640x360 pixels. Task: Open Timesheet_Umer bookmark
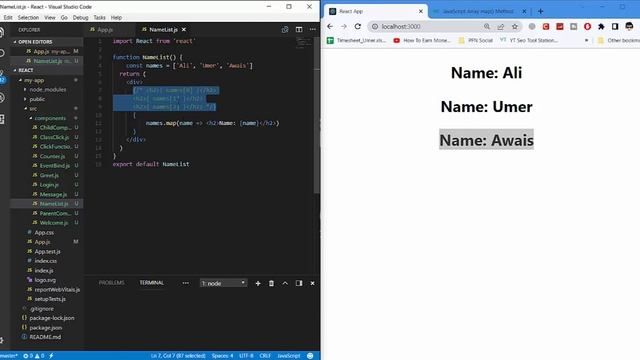tap(356, 40)
